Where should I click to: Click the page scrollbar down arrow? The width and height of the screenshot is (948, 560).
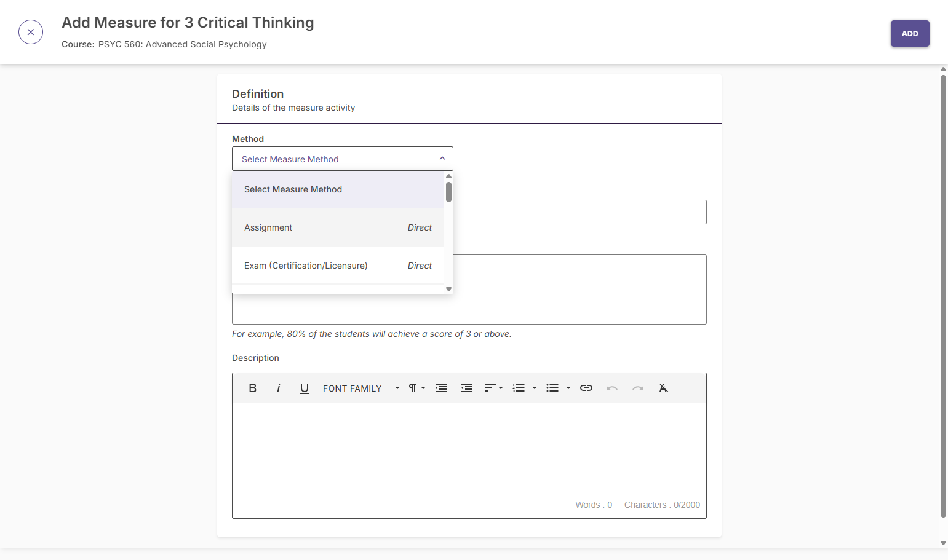coord(943,543)
